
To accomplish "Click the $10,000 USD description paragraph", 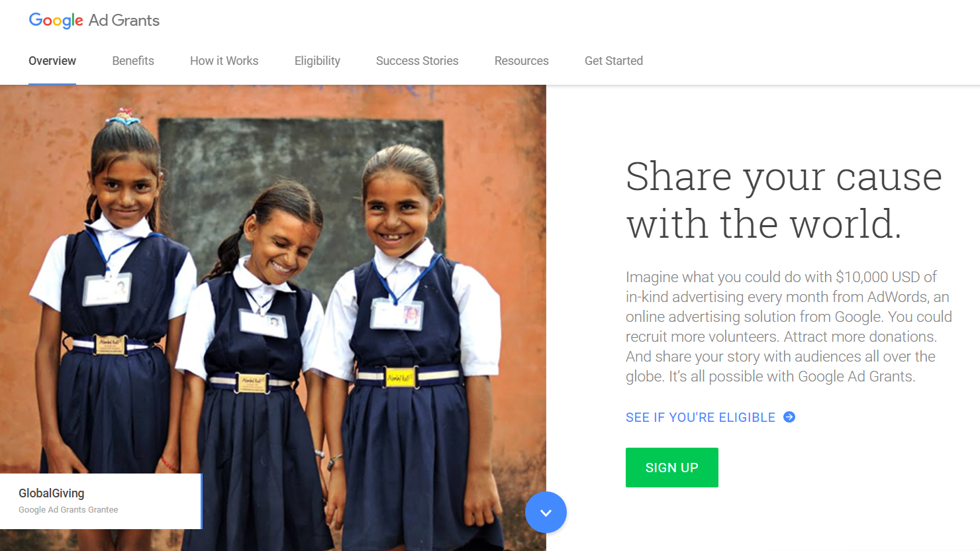I will pos(789,326).
